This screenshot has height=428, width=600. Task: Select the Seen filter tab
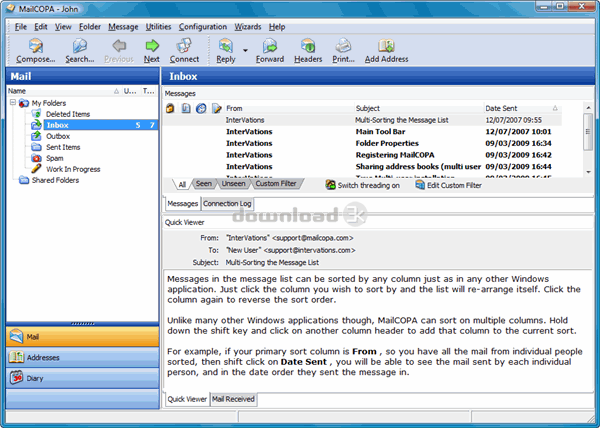pos(204,184)
